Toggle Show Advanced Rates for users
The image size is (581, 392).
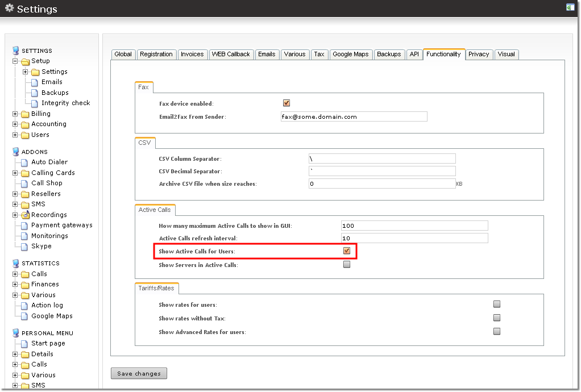tap(497, 331)
